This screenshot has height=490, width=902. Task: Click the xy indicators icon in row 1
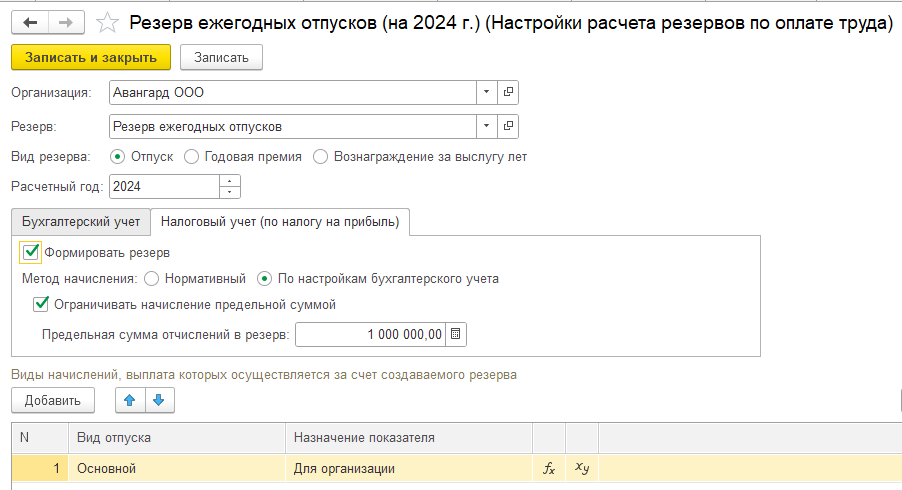pyautogui.click(x=582, y=469)
